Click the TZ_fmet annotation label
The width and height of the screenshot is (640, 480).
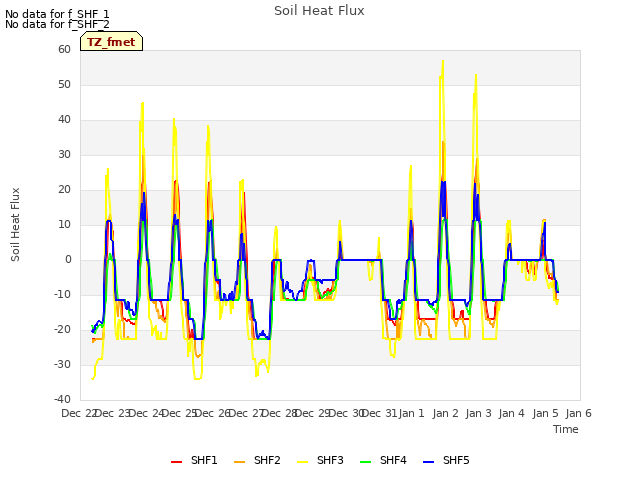tap(111, 42)
